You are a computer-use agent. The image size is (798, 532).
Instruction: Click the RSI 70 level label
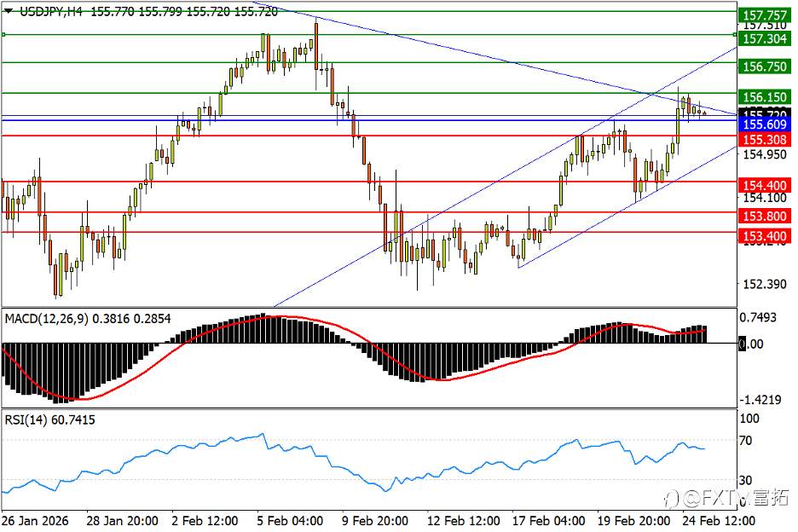pos(746,441)
